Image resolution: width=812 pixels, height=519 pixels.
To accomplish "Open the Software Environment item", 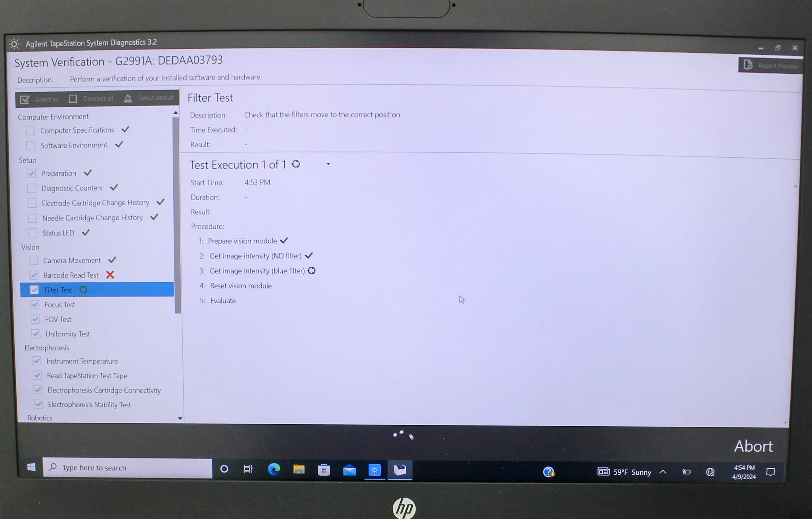I will [73, 144].
